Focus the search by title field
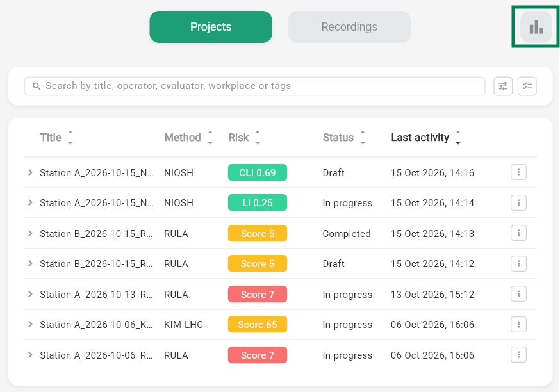 (254, 86)
